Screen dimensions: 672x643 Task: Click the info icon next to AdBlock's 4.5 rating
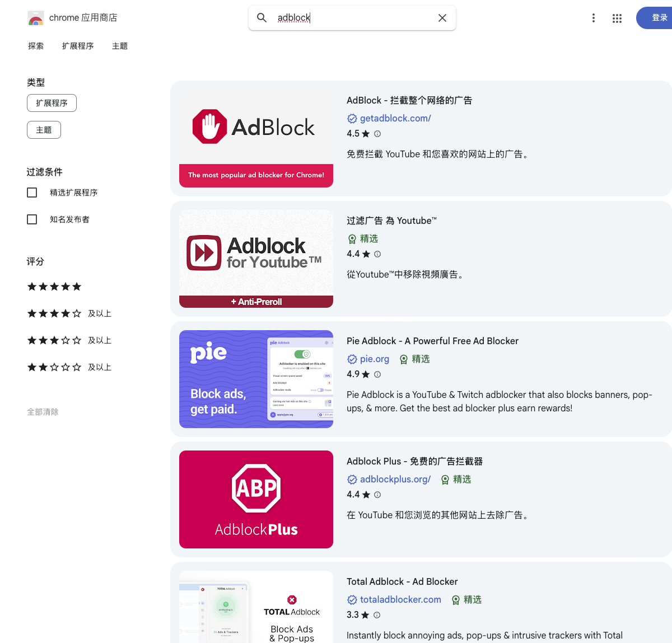pos(377,134)
